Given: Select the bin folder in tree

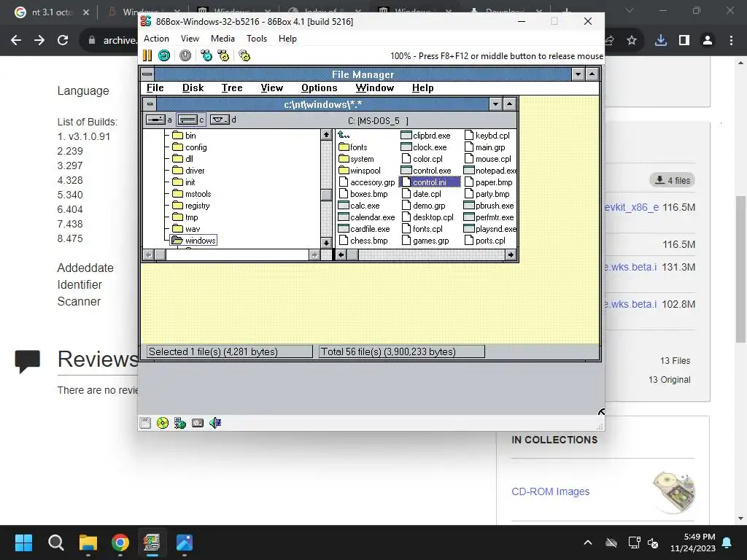Looking at the screenshot, I should click(184, 135).
